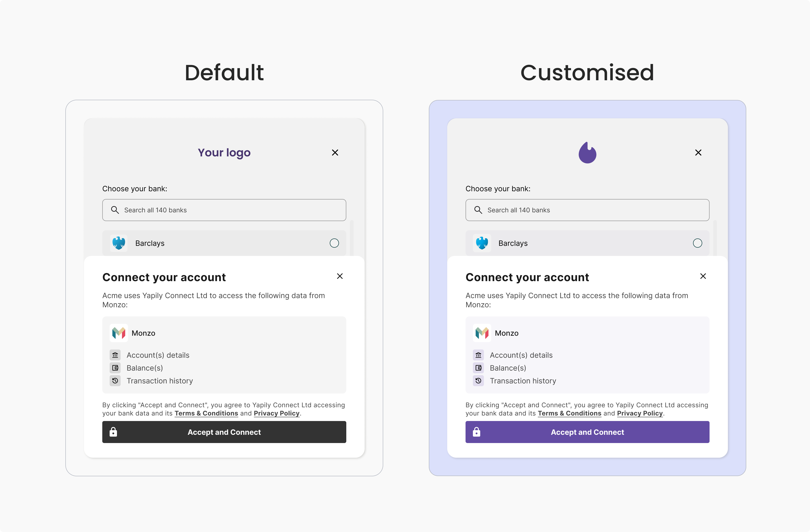
Task: Click the search magnifier icon in the Customised bank search
Action: tap(478, 210)
